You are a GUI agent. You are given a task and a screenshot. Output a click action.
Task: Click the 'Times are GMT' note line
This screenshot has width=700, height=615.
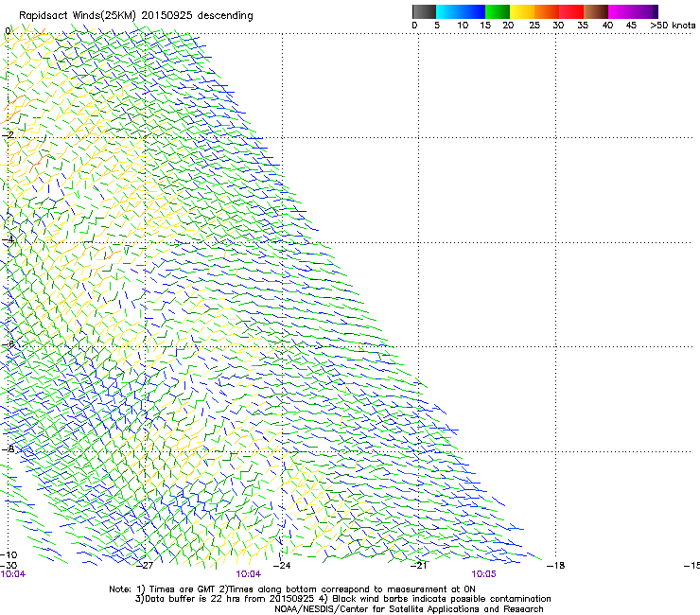292,589
